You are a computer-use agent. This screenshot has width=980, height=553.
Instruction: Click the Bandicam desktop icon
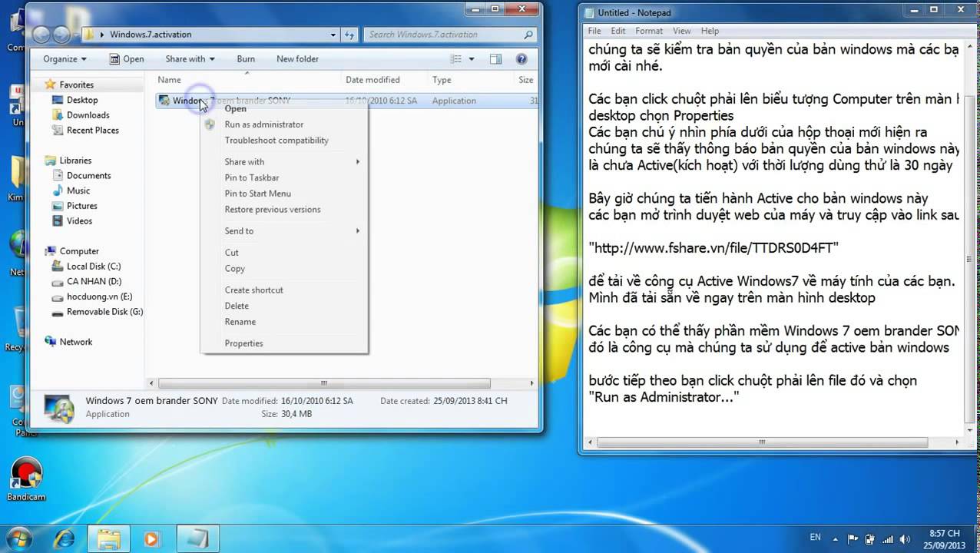click(27, 474)
